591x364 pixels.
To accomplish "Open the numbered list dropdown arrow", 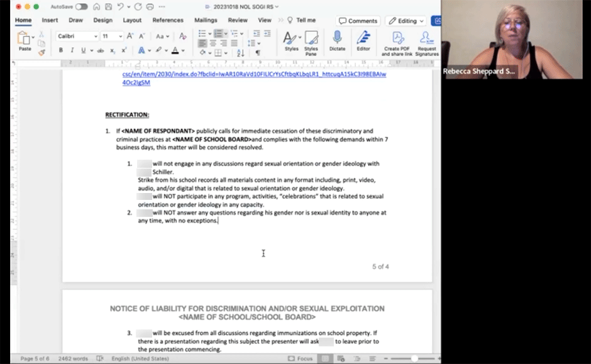I will [x=226, y=33].
